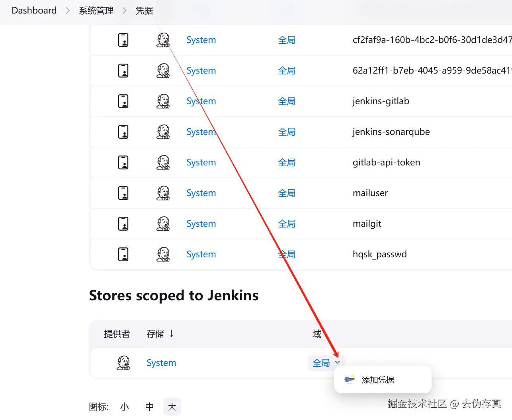Open 全局 domain in cf2faf9a row
The height and width of the screenshot is (420, 512).
pos(287,40)
